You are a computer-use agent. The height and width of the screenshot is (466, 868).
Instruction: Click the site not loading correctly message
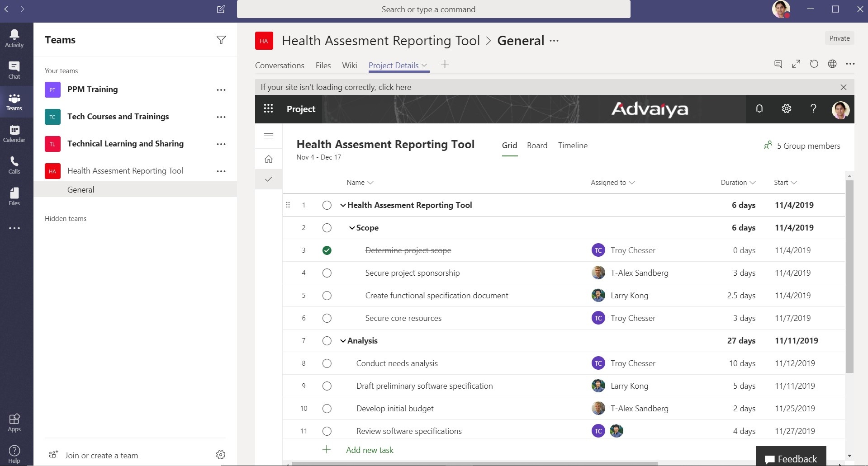click(336, 87)
